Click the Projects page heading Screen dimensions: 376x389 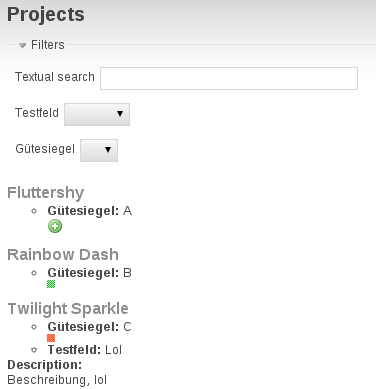[46, 15]
